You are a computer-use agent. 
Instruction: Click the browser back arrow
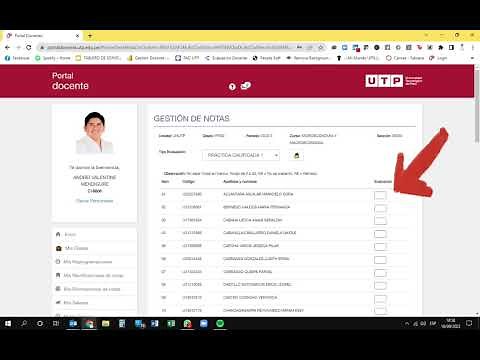[x=7, y=48]
